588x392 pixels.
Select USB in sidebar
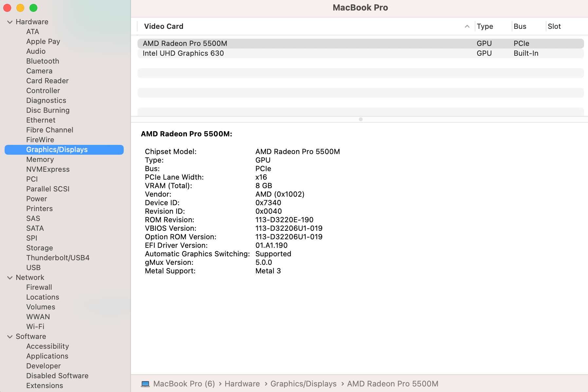coord(33,268)
